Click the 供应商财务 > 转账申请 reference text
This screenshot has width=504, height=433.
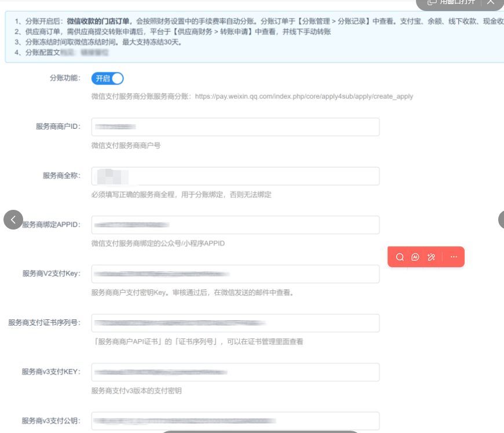[x=217, y=32]
